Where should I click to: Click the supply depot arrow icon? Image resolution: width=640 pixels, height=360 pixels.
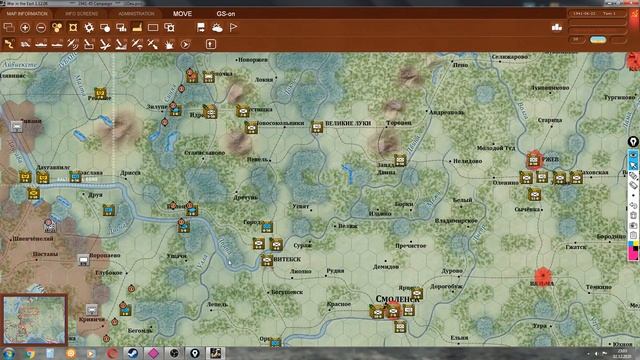pos(201,27)
